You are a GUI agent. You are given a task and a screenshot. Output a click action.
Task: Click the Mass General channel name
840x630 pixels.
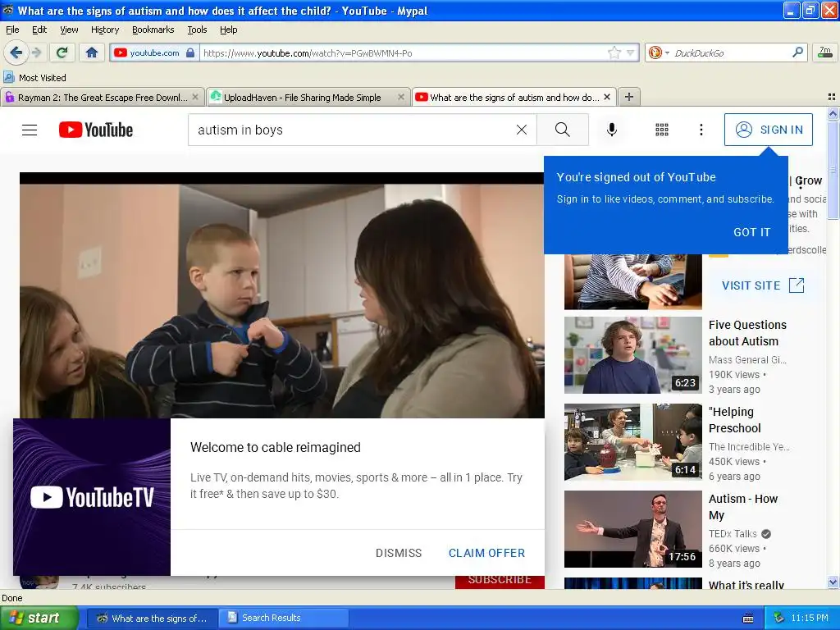747,359
